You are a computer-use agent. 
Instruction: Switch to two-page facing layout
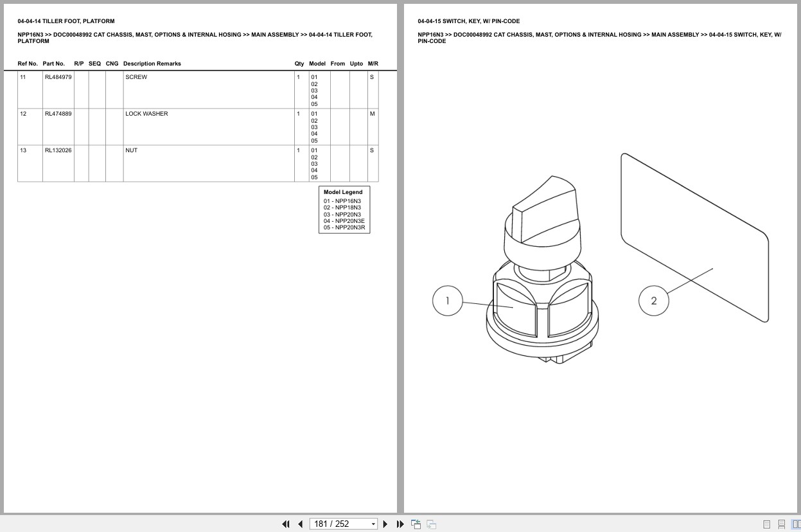(797, 524)
